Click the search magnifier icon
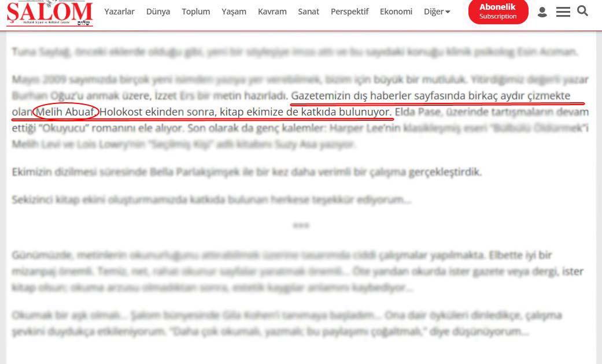The height and width of the screenshot is (364, 602). [583, 12]
